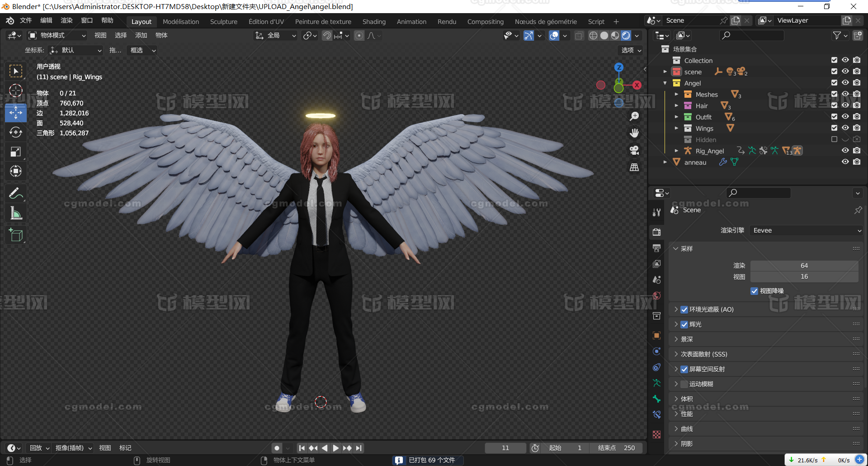Hide the Meshes collection in viewport
868x466 pixels.
(845, 94)
